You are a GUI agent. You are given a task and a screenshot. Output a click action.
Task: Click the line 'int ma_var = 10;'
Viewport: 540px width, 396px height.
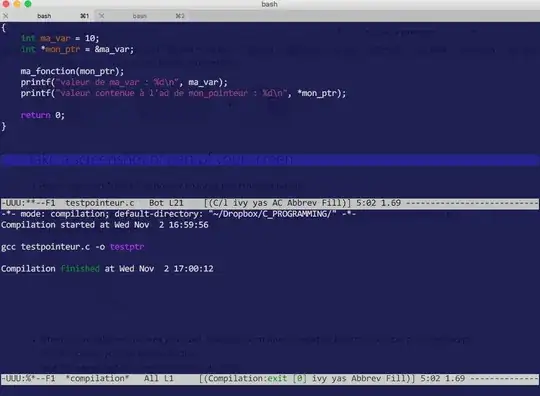point(60,38)
